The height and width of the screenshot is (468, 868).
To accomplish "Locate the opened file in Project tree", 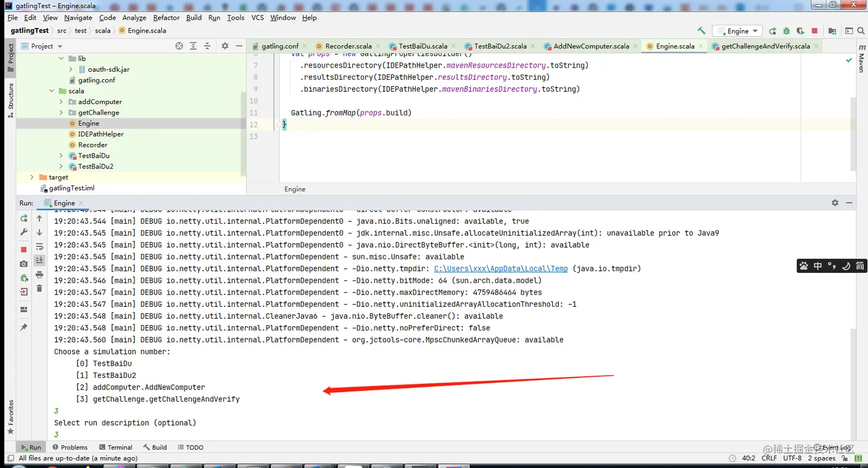I will point(179,46).
